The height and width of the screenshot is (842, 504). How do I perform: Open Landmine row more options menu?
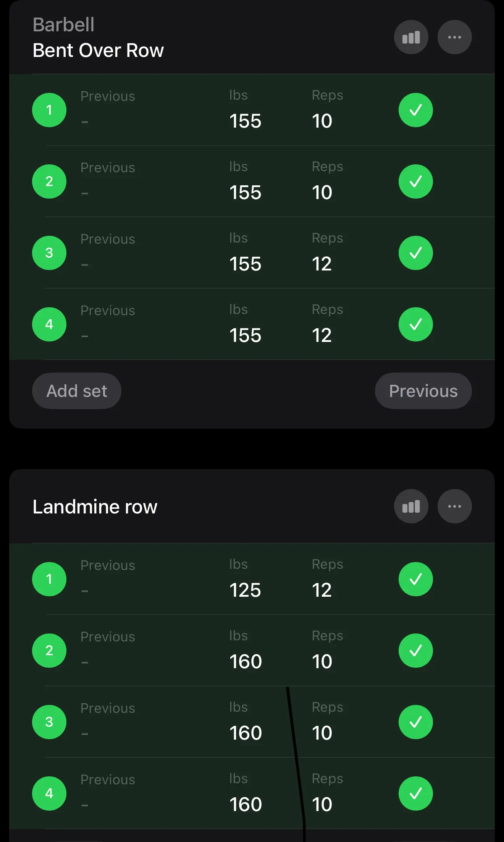(454, 506)
